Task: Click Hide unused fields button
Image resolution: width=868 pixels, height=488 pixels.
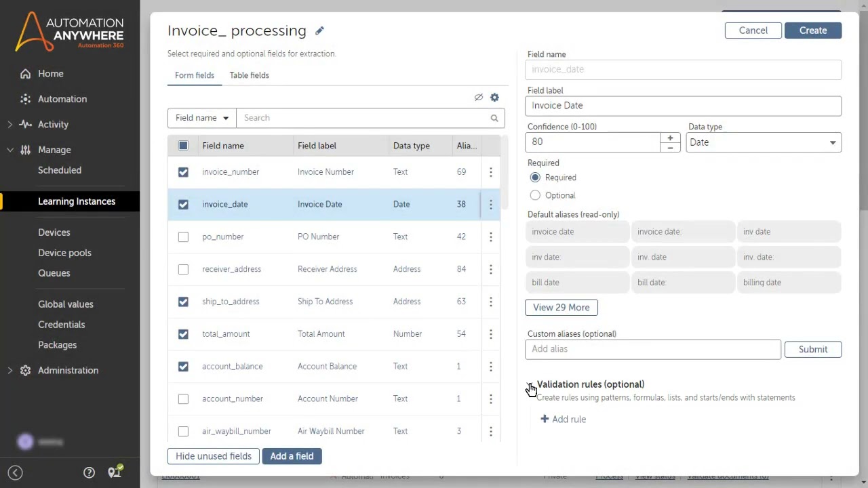Action: pos(214,456)
